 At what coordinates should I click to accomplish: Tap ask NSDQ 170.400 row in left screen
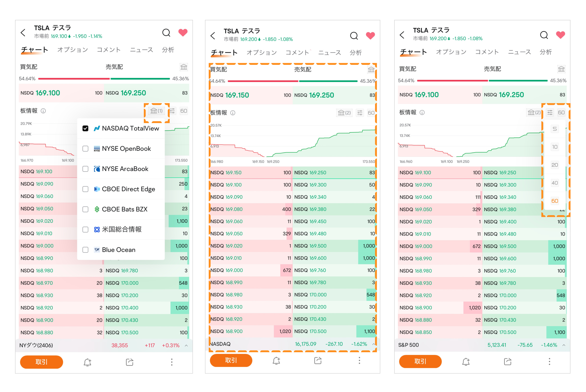[146, 308]
